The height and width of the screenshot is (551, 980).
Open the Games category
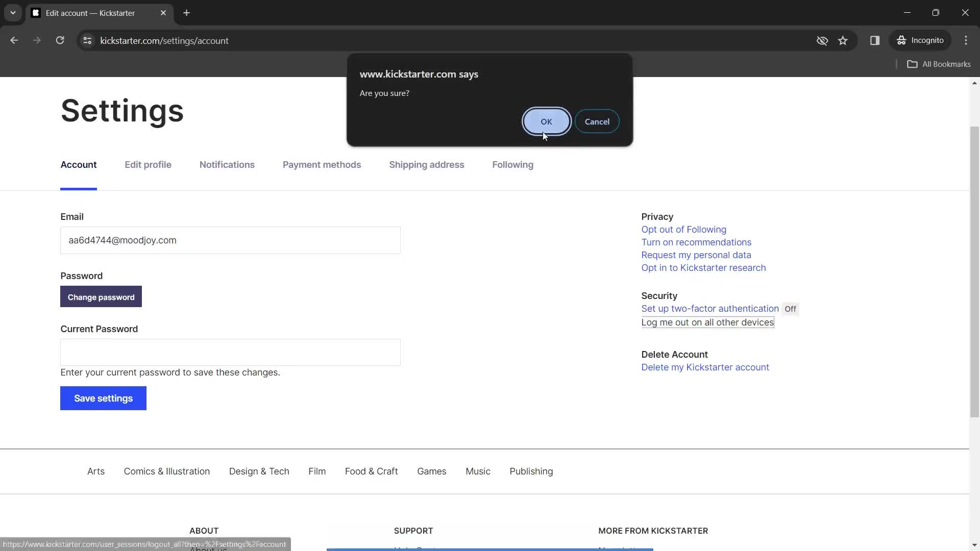tap(431, 471)
